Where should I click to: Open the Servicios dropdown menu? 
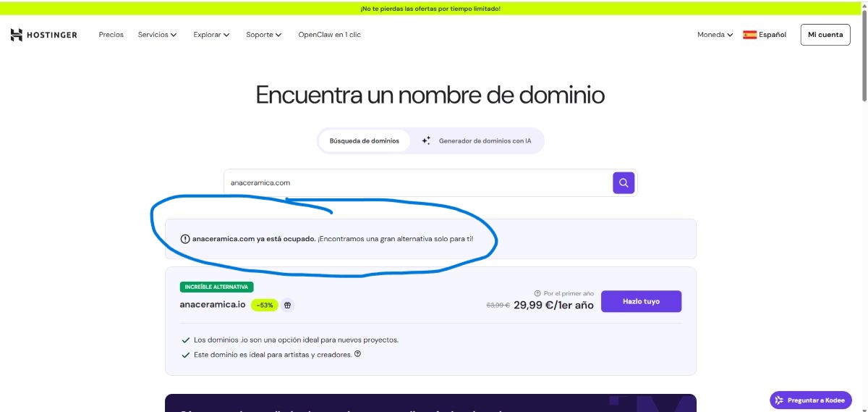pyautogui.click(x=157, y=35)
